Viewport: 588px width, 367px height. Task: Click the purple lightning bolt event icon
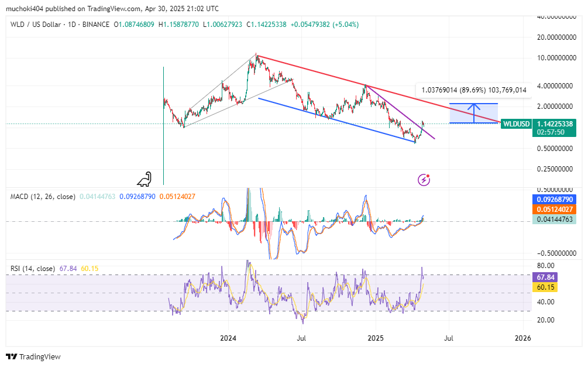pos(424,180)
